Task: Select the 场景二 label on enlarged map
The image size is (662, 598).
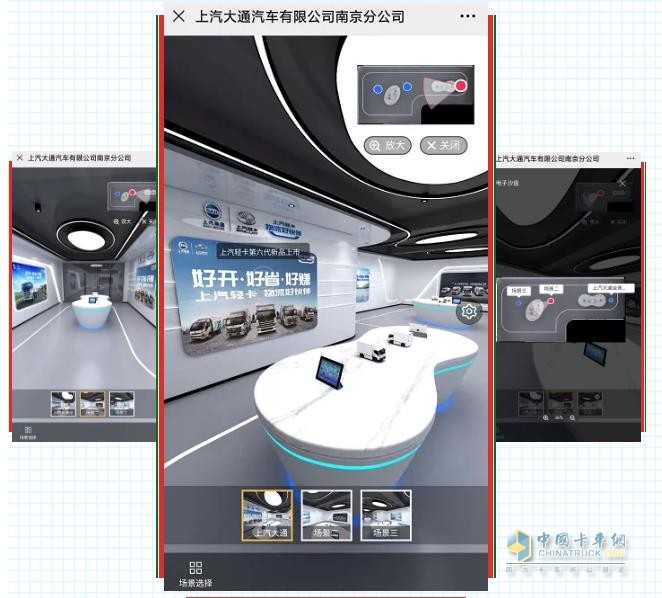Action: click(551, 289)
